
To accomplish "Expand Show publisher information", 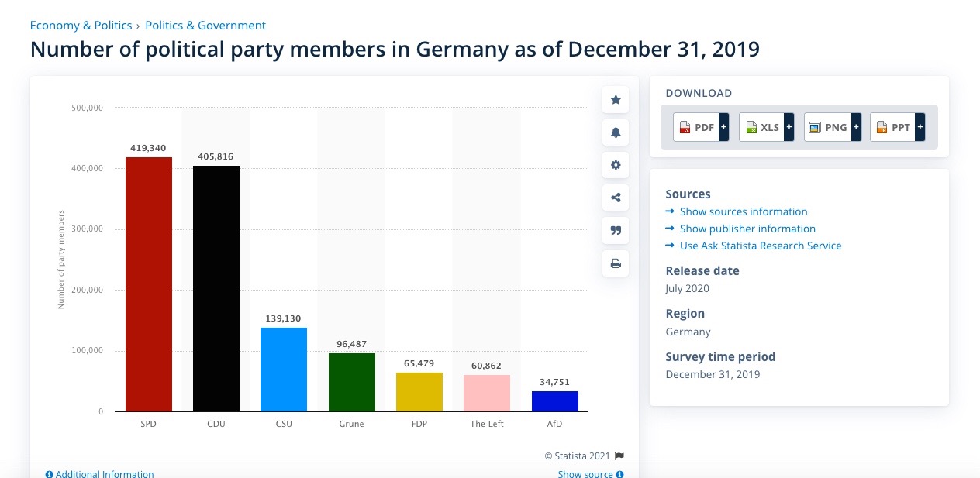I will (x=747, y=229).
